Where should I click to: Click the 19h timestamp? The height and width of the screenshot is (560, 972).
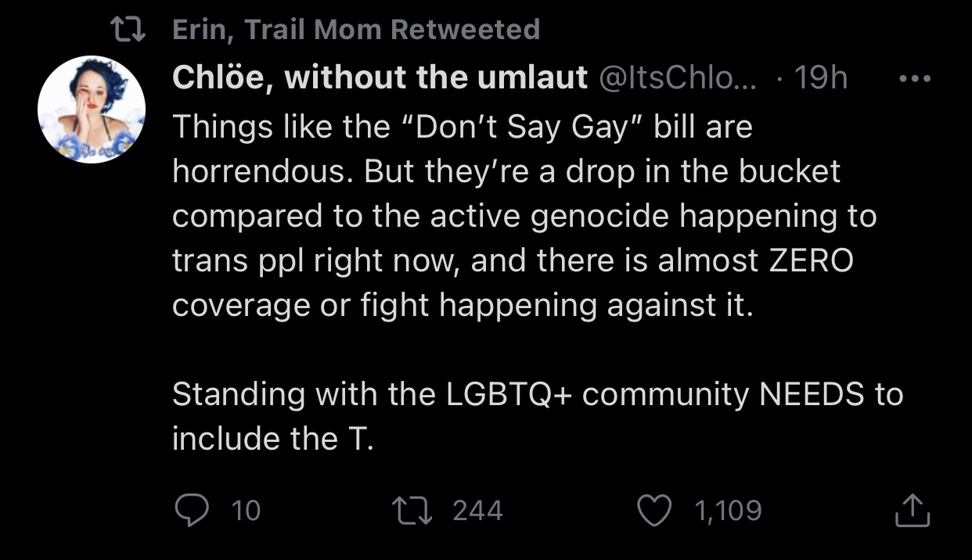820,77
